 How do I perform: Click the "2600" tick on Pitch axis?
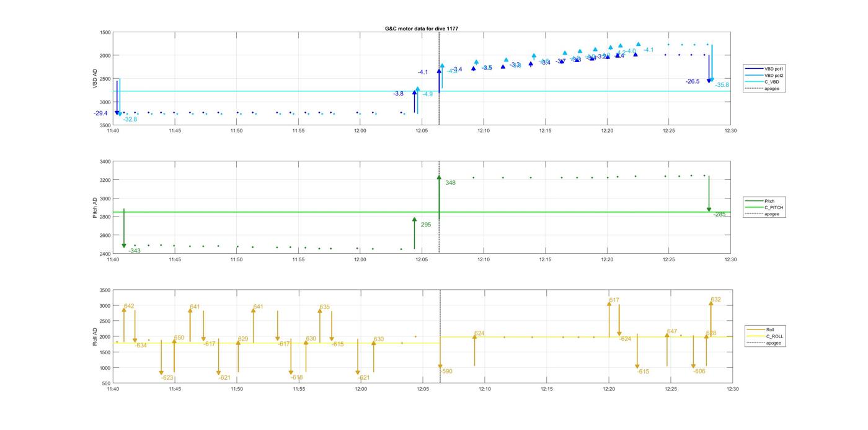pos(105,236)
